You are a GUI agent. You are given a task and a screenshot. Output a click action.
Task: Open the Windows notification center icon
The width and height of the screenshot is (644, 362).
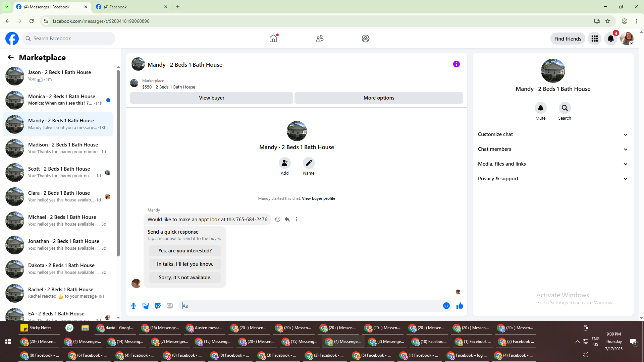coord(633,342)
